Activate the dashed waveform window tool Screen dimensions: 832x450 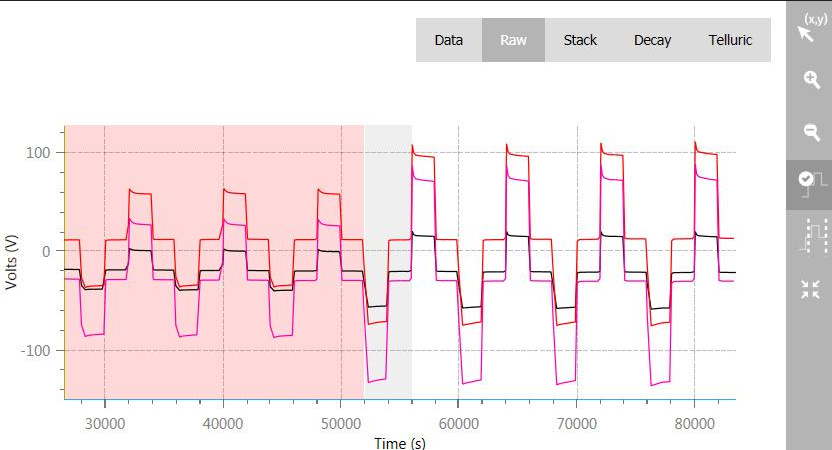pos(808,237)
